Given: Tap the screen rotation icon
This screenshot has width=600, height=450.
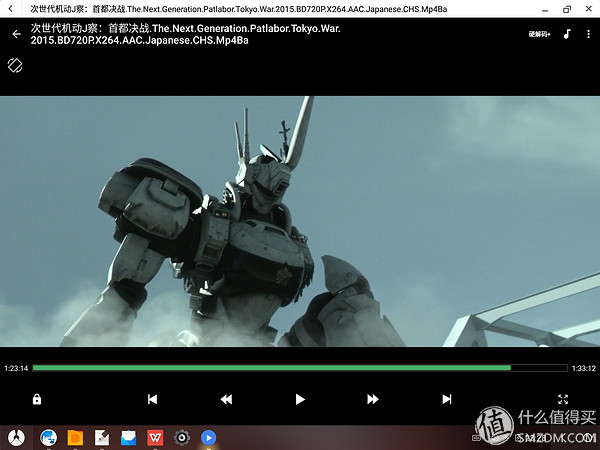Looking at the screenshot, I should coord(15,66).
